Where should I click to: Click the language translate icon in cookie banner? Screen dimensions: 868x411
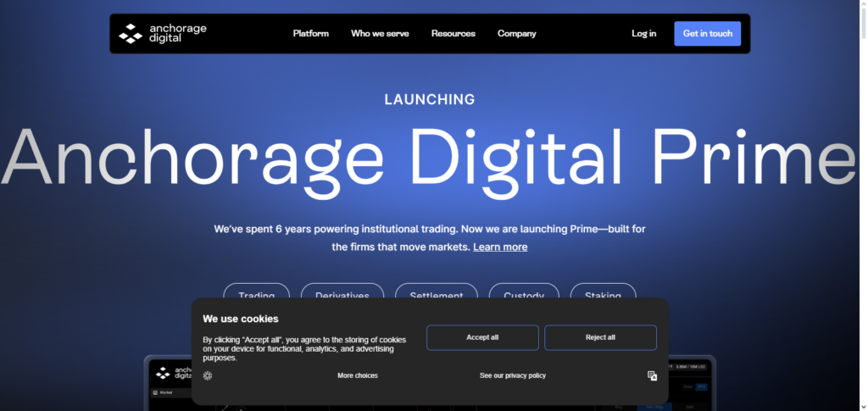point(652,375)
